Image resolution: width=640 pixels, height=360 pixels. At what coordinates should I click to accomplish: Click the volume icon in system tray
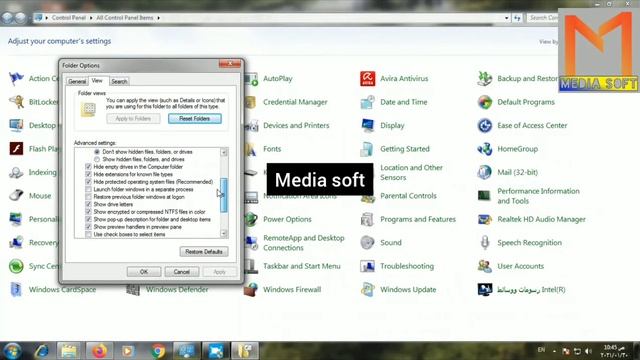point(588,351)
